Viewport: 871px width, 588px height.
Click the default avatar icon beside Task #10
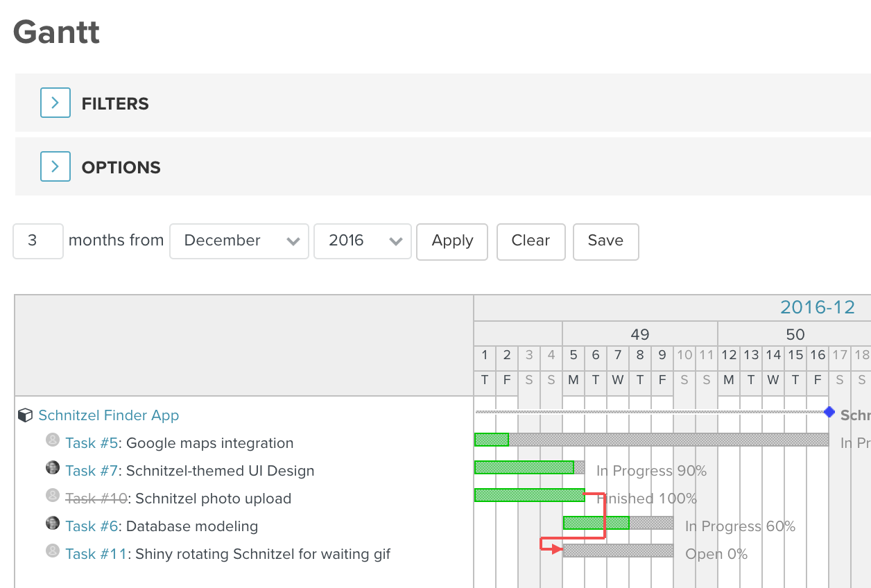tap(53, 495)
